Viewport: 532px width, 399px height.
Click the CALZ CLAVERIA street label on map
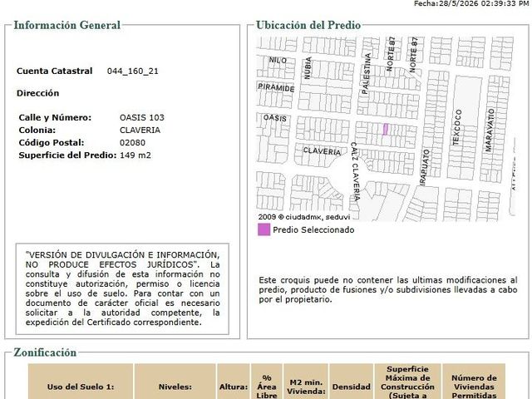pyautogui.click(x=354, y=171)
